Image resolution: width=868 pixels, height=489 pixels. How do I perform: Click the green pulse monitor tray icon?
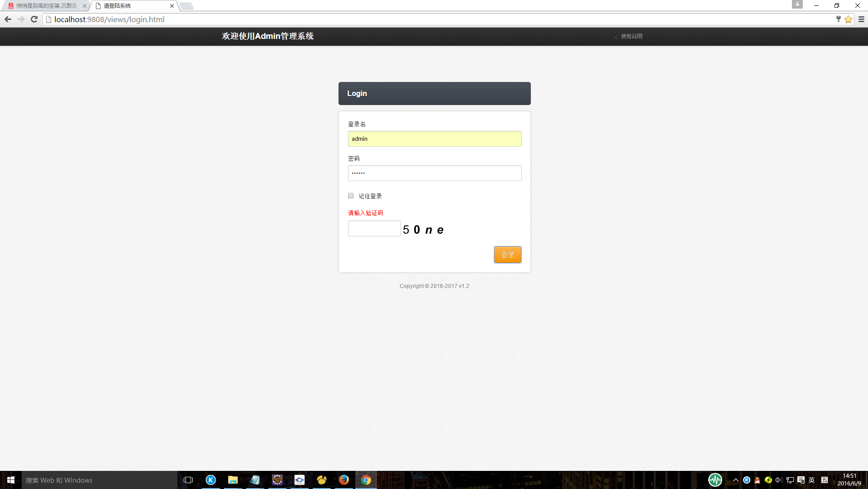point(715,480)
